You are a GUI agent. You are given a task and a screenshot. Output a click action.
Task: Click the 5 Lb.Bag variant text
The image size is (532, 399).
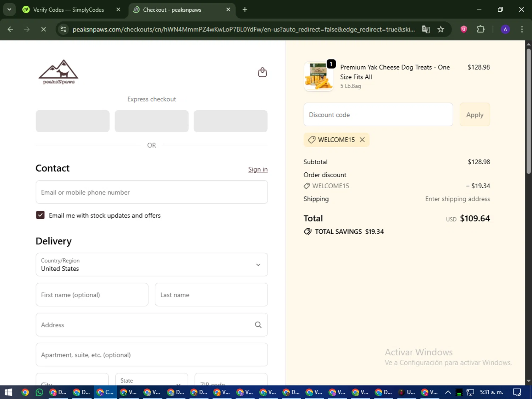(350, 86)
